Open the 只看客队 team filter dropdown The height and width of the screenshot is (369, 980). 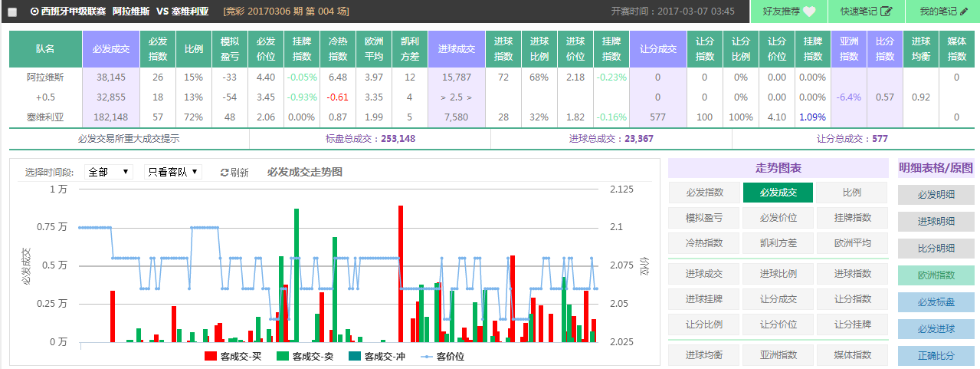(x=172, y=172)
